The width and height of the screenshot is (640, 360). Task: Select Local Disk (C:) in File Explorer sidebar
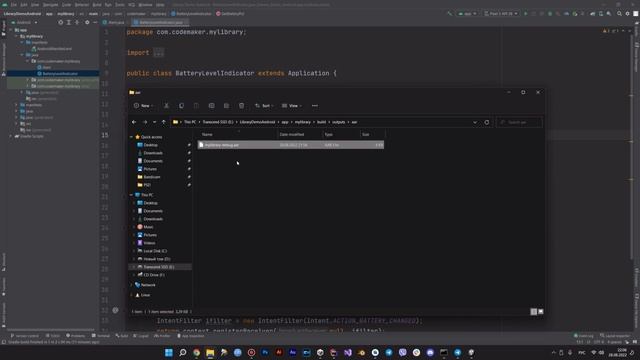click(155, 251)
